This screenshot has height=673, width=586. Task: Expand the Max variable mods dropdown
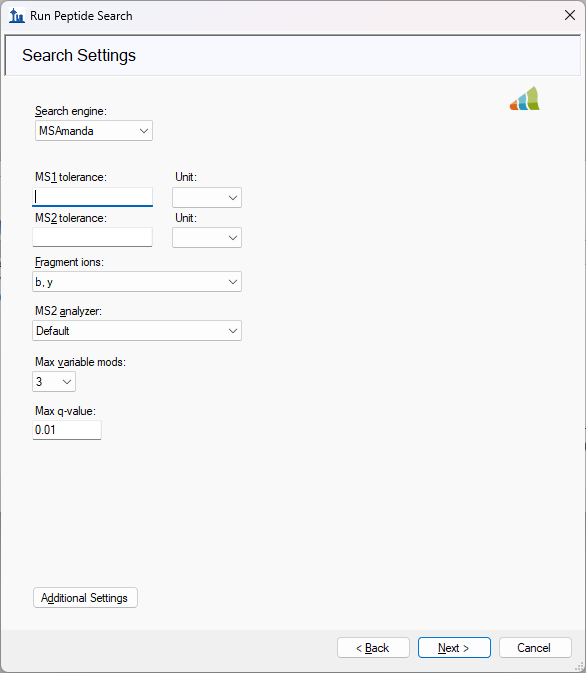click(x=54, y=382)
